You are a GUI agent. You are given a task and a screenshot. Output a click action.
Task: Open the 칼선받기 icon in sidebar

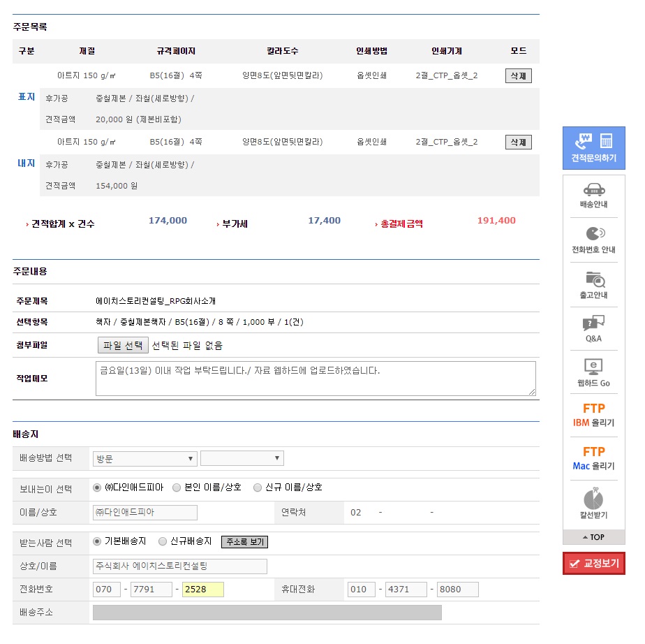tap(593, 503)
